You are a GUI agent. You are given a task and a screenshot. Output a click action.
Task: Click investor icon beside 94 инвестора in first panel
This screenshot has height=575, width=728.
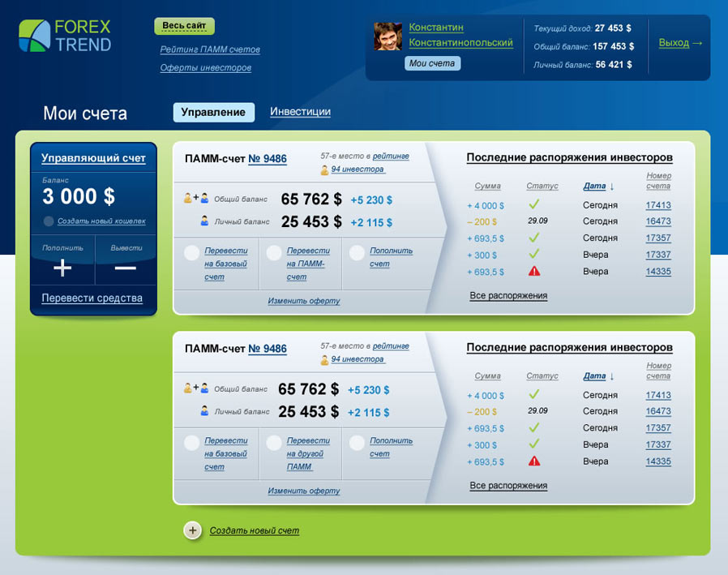(x=324, y=169)
